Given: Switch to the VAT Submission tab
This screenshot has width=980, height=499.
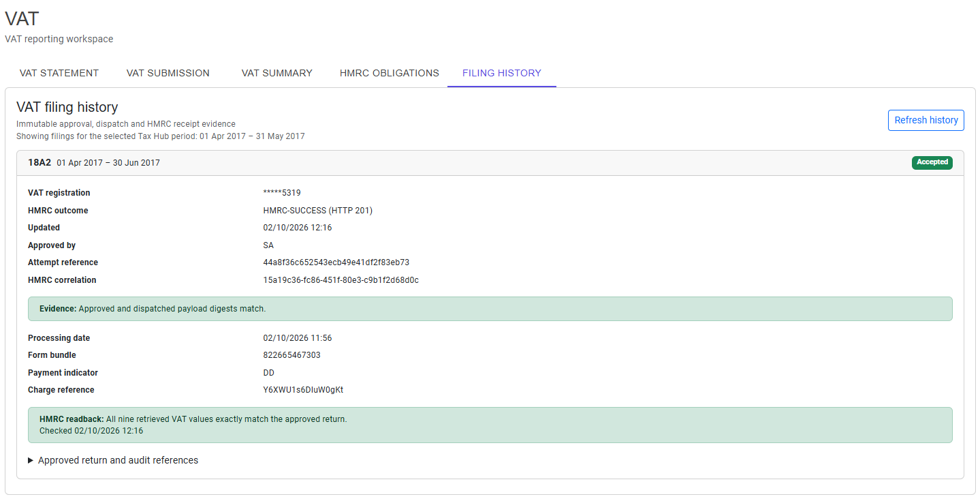Looking at the screenshot, I should pos(168,73).
